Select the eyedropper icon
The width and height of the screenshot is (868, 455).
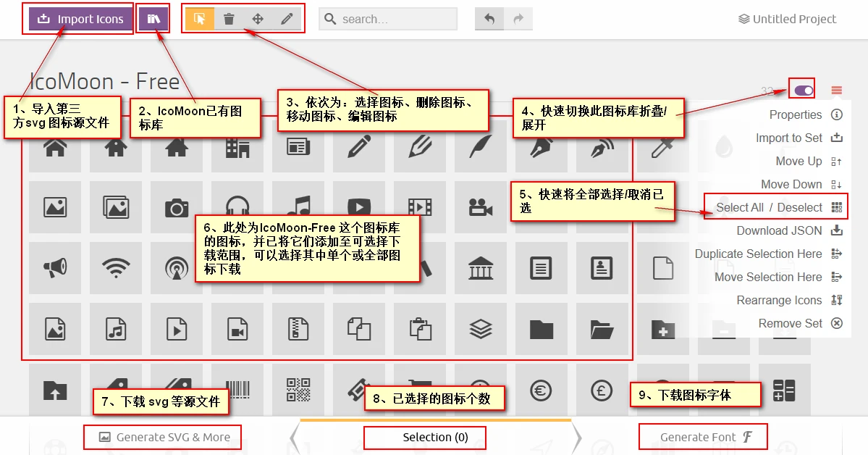pos(663,146)
